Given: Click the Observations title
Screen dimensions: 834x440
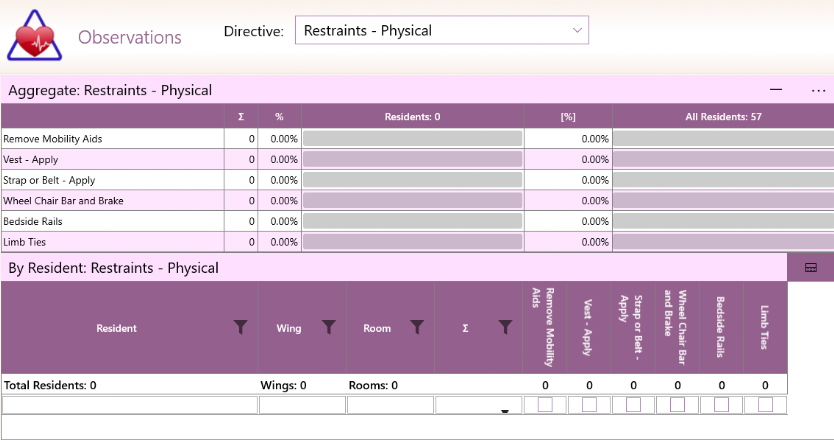Looking at the screenshot, I should [x=130, y=37].
